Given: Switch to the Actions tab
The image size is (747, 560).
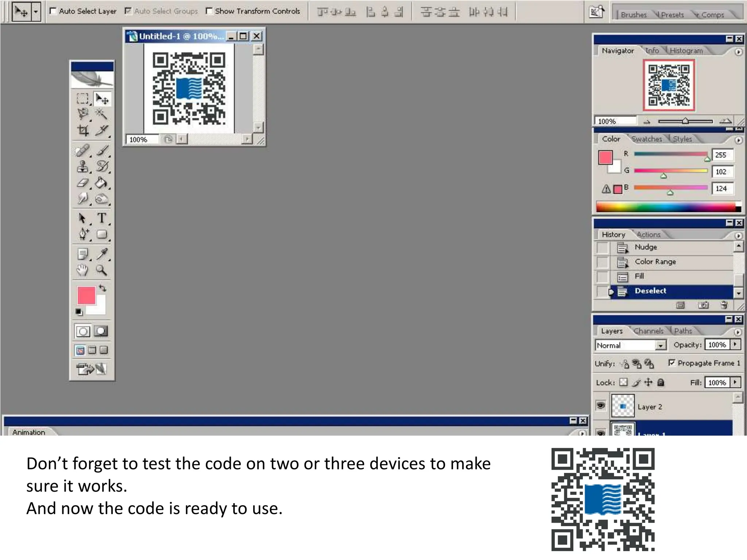Looking at the screenshot, I should 649,234.
